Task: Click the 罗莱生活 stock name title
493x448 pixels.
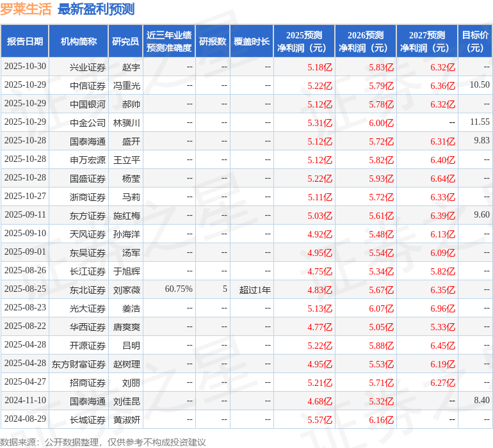Action: click(x=26, y=9)
